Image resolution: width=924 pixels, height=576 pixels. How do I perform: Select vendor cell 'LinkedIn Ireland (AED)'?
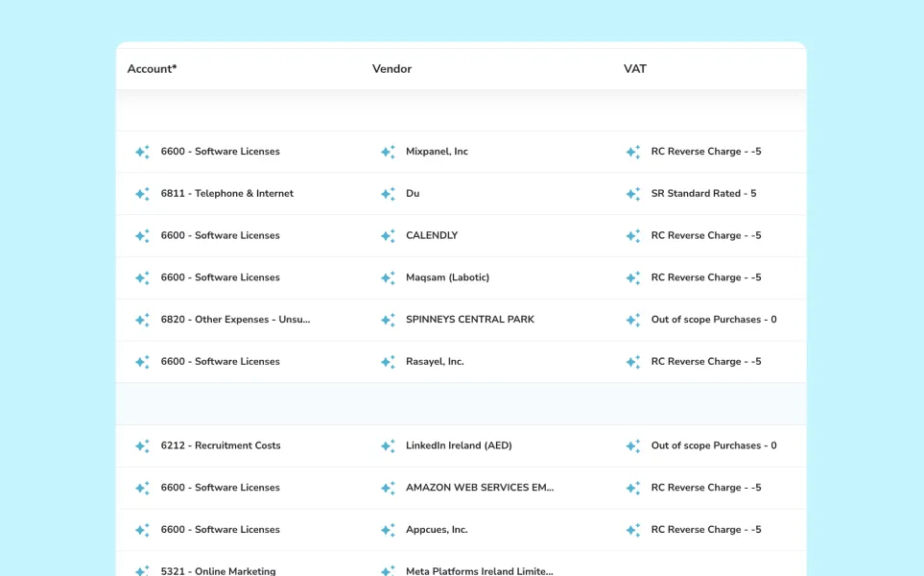(459, 445)
